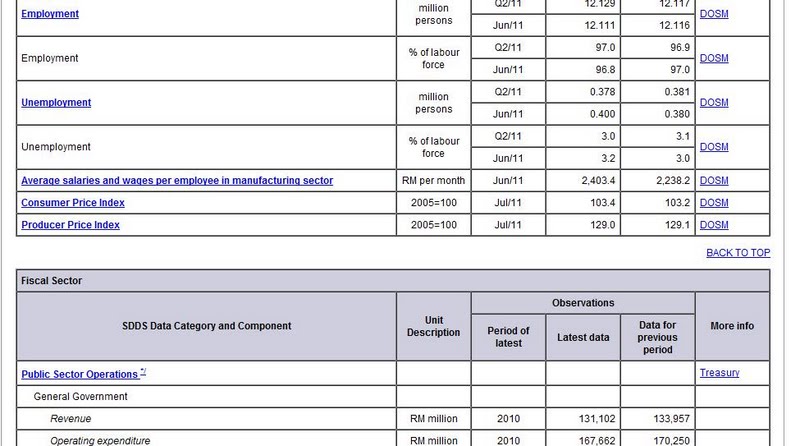Select the 'Latest data' column header
The width and height of the screenshot is (800, 446).
point(583,337)
